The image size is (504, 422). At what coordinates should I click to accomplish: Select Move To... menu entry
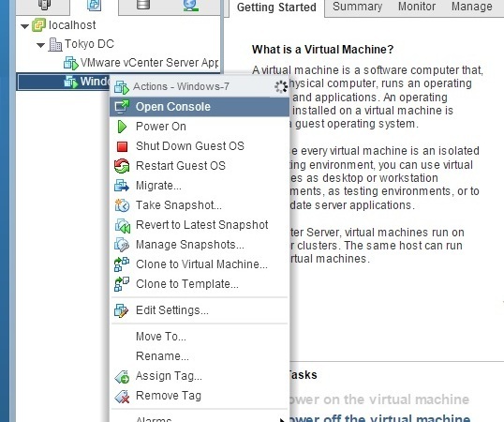200,337
